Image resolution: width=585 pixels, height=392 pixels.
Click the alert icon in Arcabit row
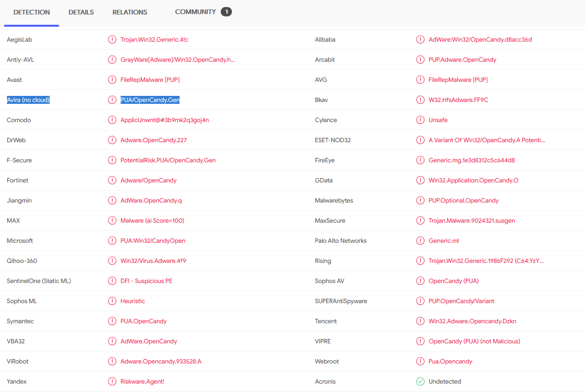coord(420,60)
